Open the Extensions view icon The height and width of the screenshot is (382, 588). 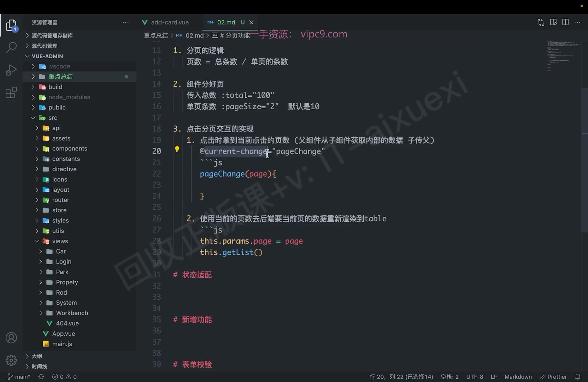(x=11, y=93)
